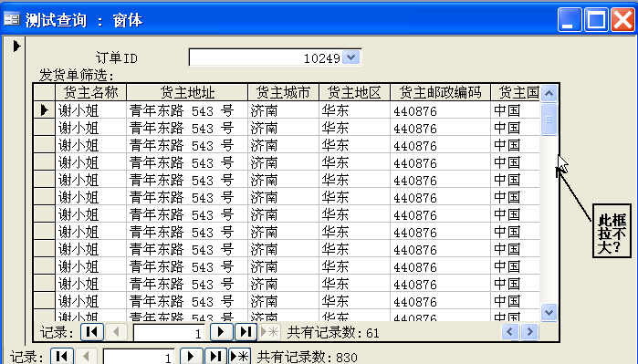Screen dimensions: 638x364
Task: Click first row 济南 city cell
Action: [x=283, y=110]
